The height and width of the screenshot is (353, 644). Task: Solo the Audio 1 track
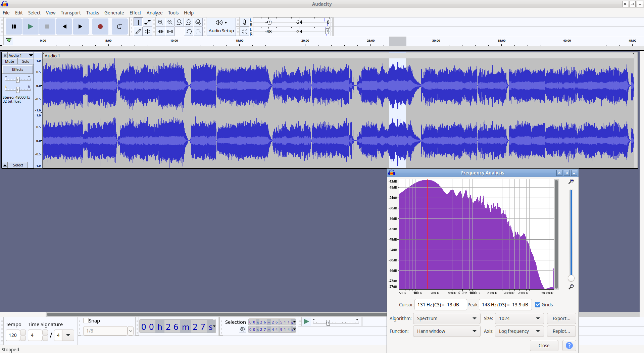(26, 61)
